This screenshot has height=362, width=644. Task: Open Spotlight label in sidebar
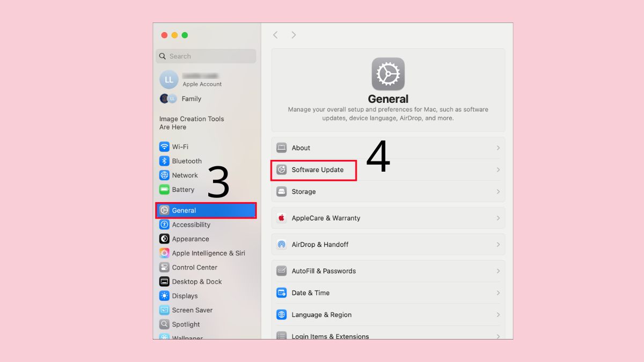point(186,324)
